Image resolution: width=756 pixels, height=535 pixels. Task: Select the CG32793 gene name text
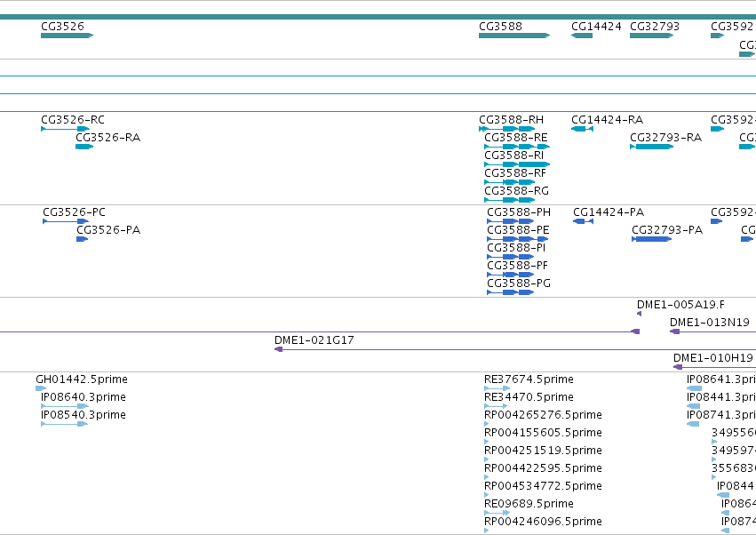pyautogui.click(x=654, y=27)
